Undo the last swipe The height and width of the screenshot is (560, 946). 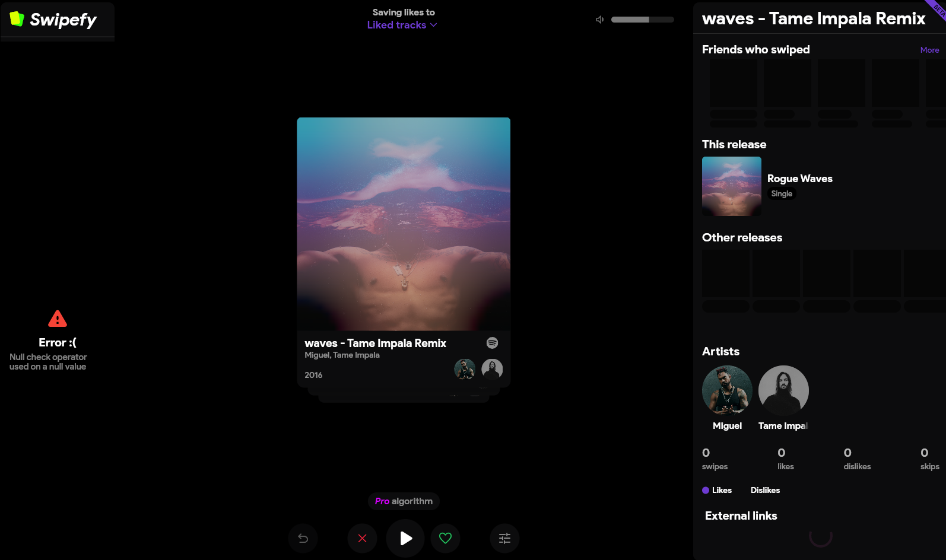[303, 538]
